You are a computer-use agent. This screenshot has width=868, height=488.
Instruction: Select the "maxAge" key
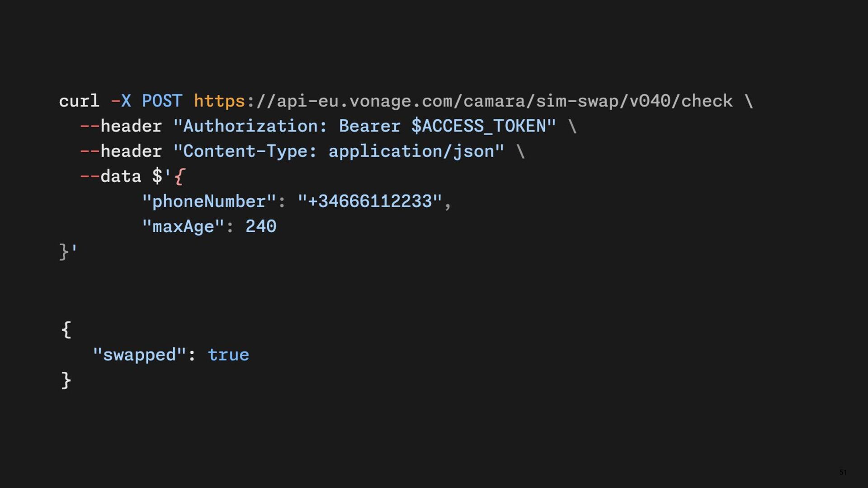[183, 226]
